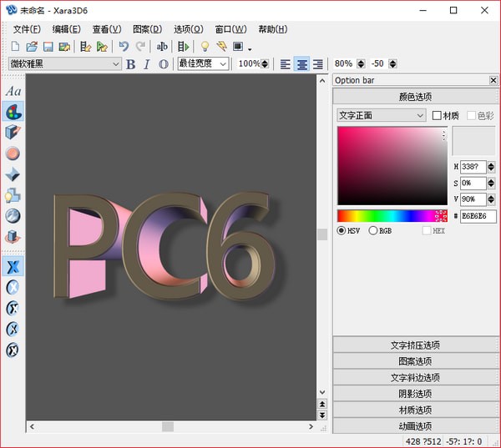Image resolution: width=501 pixels, height=448 pixels.
Task: Open the 文件(F) menu
Action: click(x=27, y=29)
